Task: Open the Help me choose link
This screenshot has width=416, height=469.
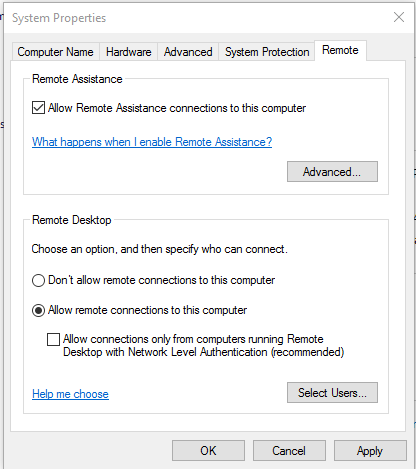Action: (70, 394)
